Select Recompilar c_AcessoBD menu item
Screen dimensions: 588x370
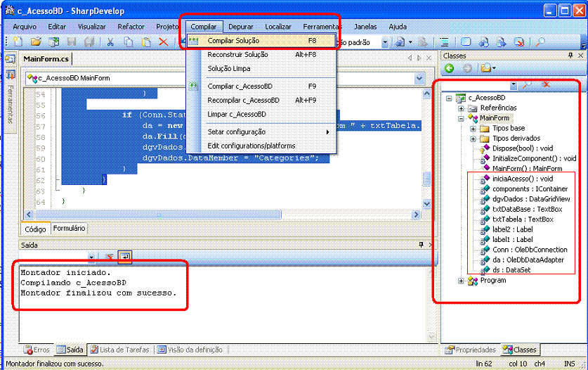click(x=261, y=101)
